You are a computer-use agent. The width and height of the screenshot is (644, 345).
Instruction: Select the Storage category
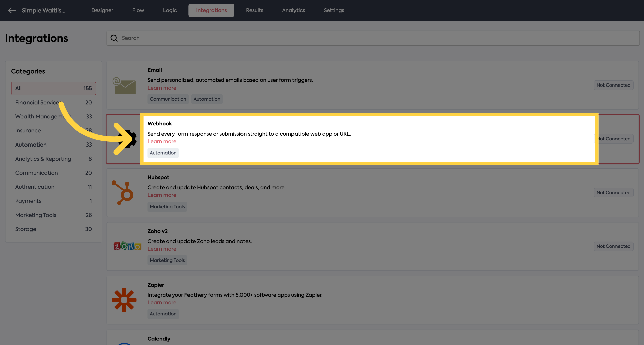[x=26, y=229]
